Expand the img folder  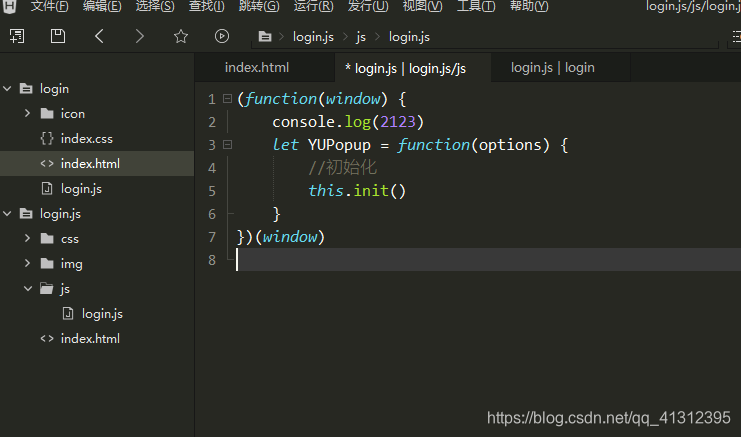click(27, 263)
